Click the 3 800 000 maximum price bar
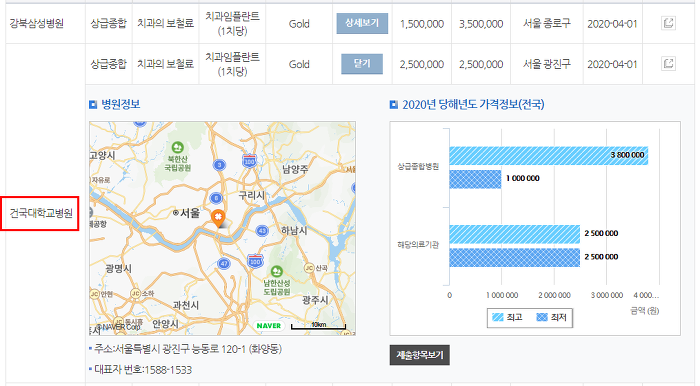The width and height of the screenshot is (700, 386). [549, 155]
